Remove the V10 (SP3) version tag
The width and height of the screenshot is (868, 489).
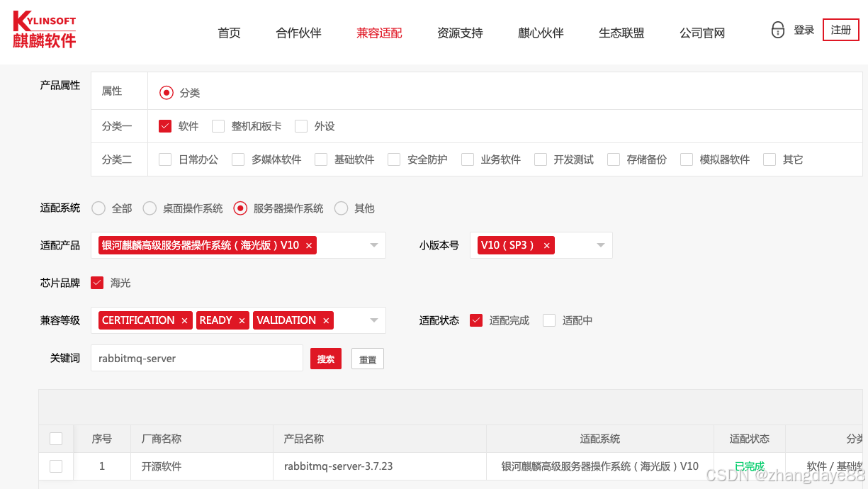click(546, 245)
